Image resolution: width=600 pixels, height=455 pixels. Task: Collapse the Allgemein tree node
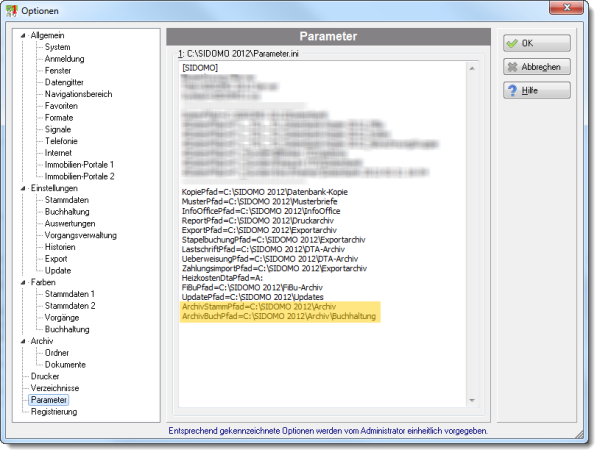23,36
